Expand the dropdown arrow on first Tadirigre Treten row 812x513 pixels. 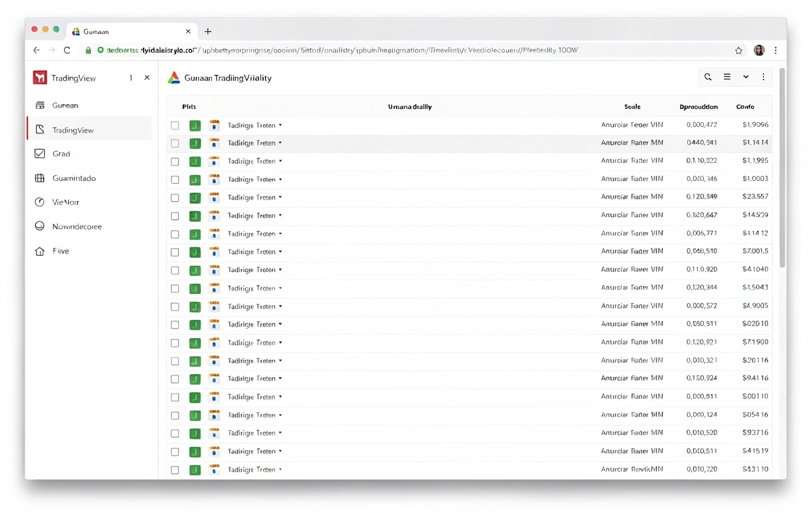[280, 125]
